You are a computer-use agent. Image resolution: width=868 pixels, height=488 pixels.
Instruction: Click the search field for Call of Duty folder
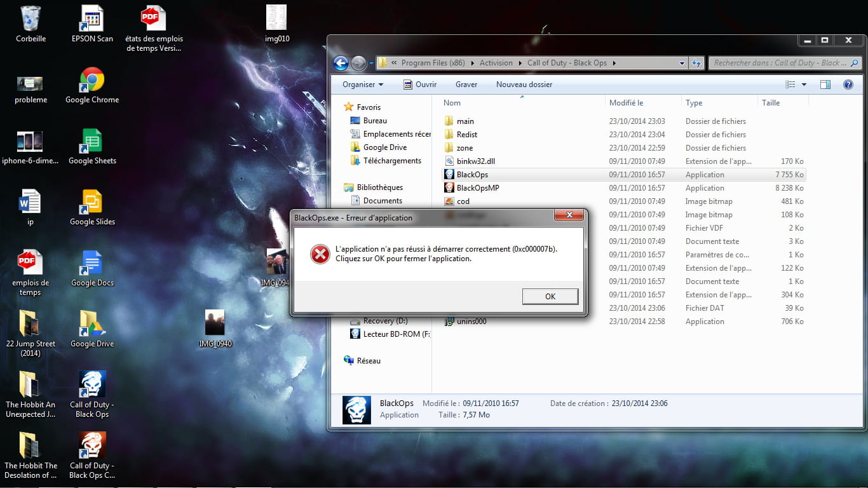780,63
